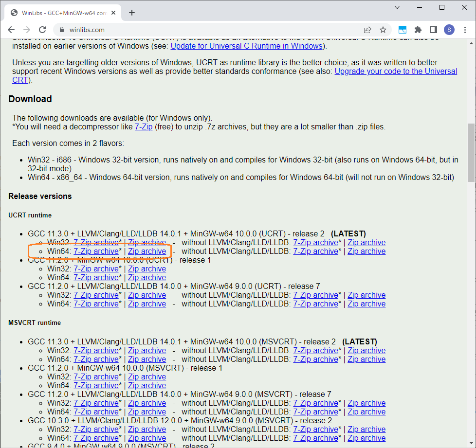The image size is (476, 448).
Task: Download UCRT release 1 Win64 Zip archive
Action: pos(147,278)
